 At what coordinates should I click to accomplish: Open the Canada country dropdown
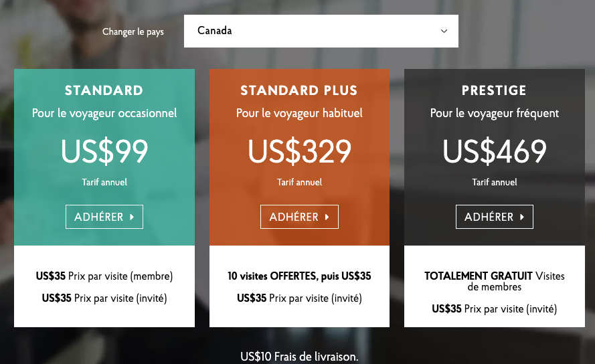pos(321,31)
